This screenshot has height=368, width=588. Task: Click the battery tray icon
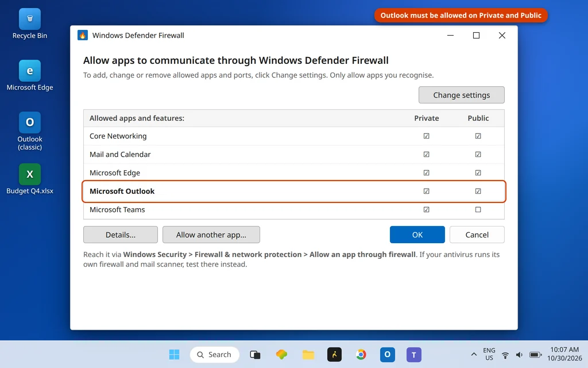[x=535, y=355]
